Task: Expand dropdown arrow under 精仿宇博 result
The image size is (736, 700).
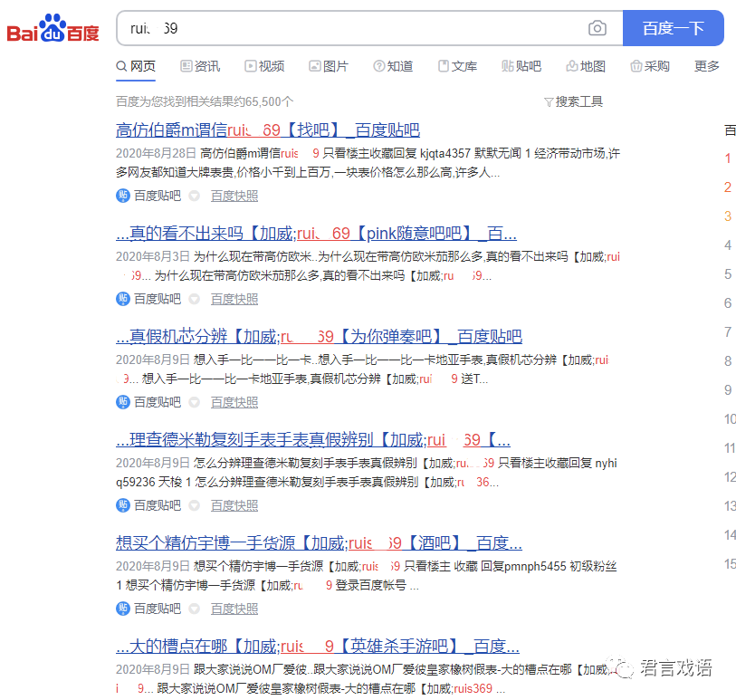Action: click(195, 609)
